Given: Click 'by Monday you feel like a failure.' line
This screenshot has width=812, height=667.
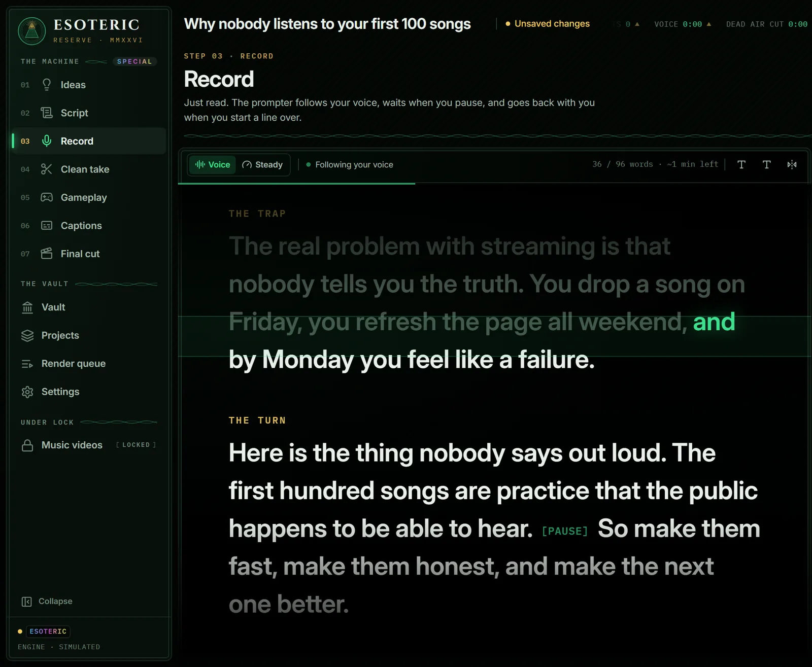Looking at the screenshot, I should point(412,360).
